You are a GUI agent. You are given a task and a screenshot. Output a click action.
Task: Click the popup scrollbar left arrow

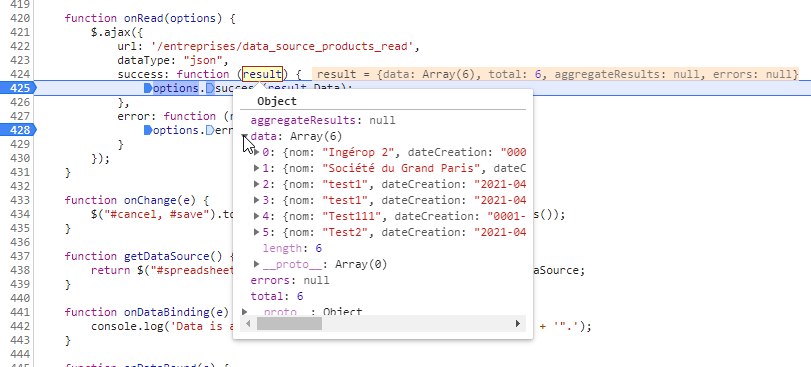click(x=249, y=324)
